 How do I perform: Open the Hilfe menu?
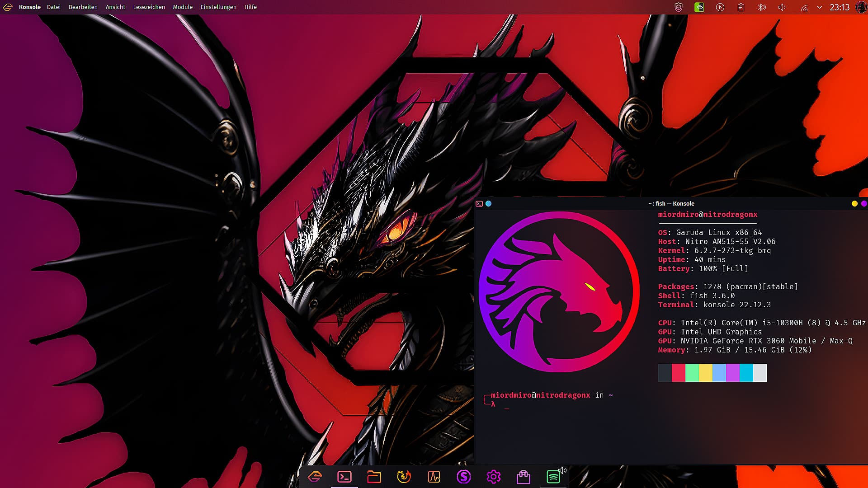(x=250, y=7)
